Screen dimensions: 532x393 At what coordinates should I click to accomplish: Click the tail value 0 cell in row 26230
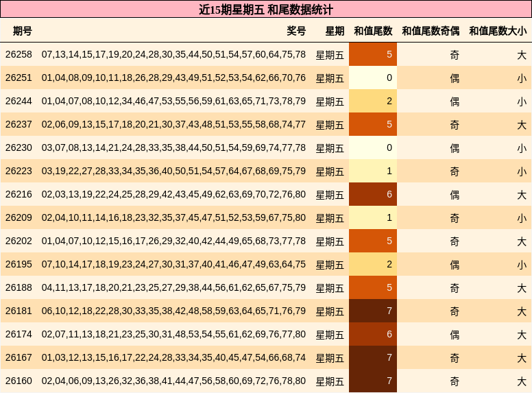[x=373, y=147]
